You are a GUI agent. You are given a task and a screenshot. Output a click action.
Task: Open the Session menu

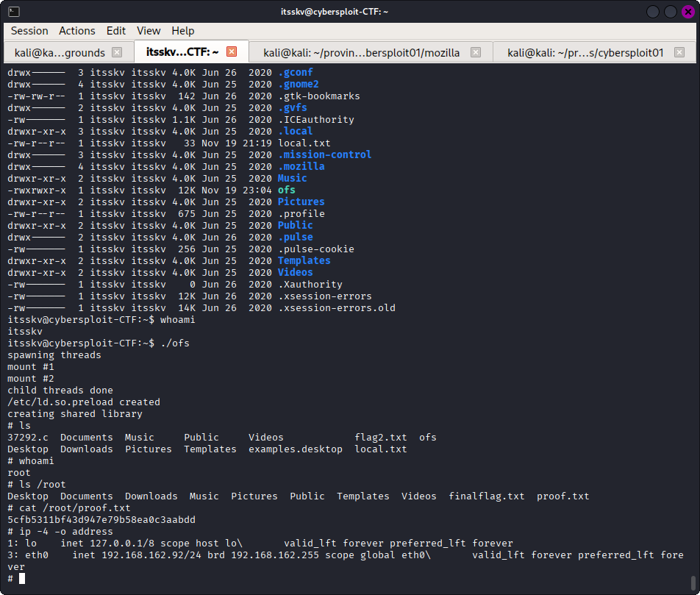(29, 31)
